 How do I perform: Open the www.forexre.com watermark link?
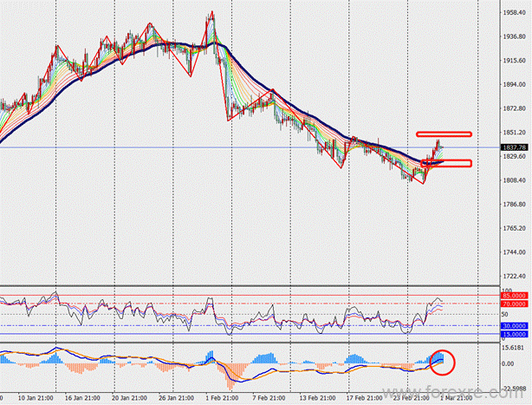pyautogui.click(x=452, y=393)
